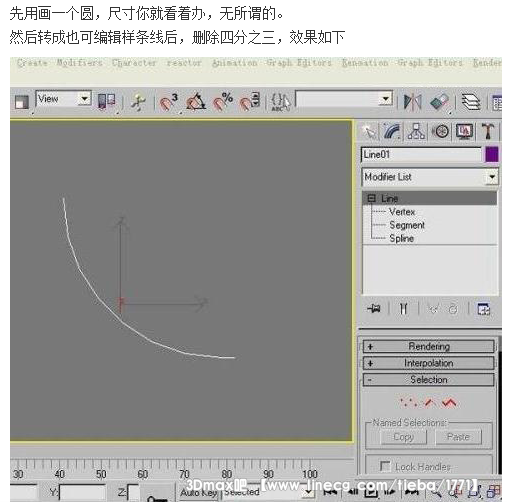Screen dimensions: 507x502
Task: Click frame 80 on the time ruler
Action: tap(227, 473)
